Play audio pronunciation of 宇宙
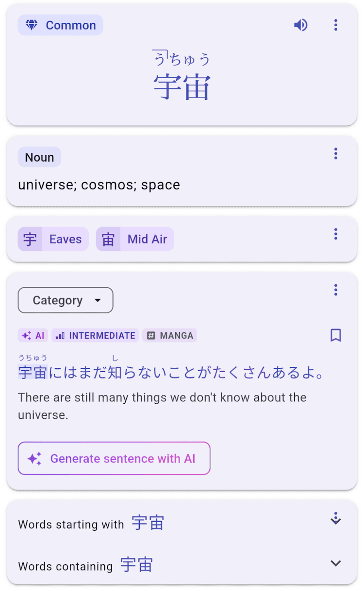Image resolution: width=364 pixels, height=591 pixels. pyautogui.click(x=301, y=25)
